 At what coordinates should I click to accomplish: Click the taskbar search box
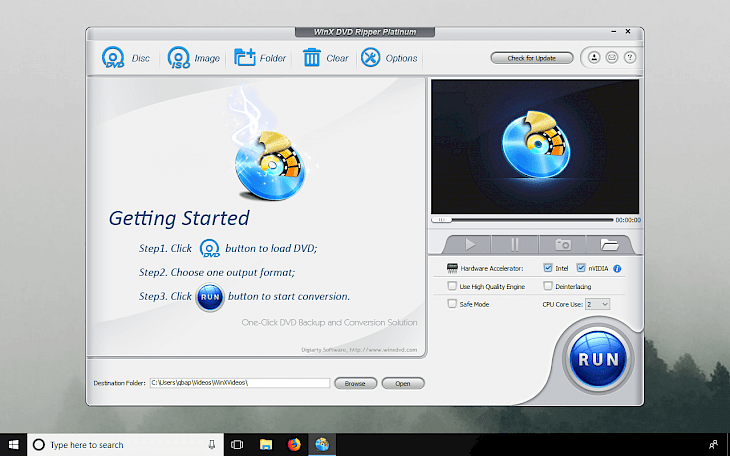pos(125,445)
